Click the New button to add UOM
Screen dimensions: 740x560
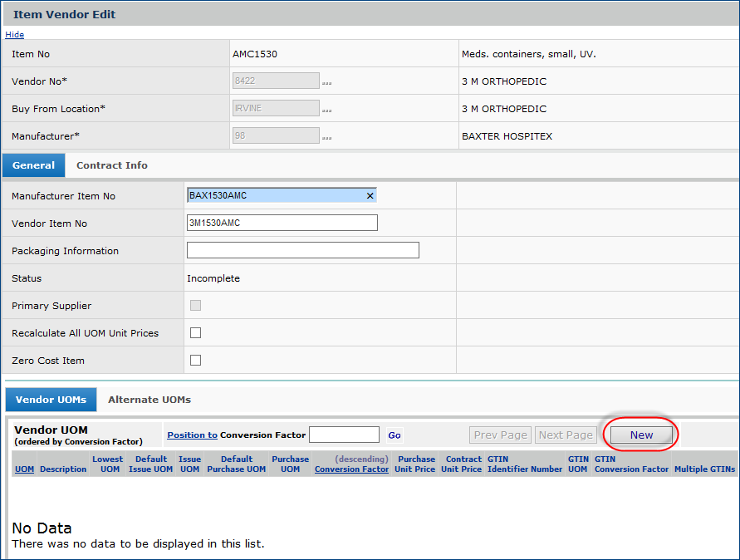click(641, 435)
